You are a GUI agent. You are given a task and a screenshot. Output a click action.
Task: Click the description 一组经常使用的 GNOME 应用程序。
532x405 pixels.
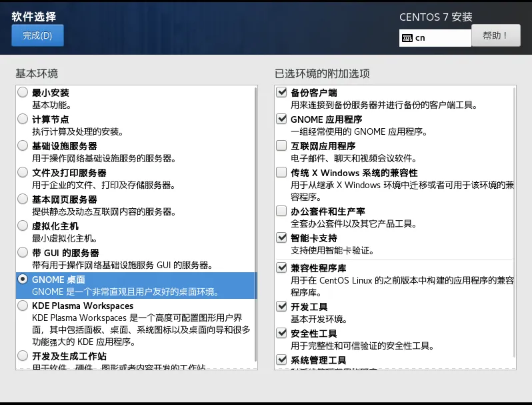point(359,131)
